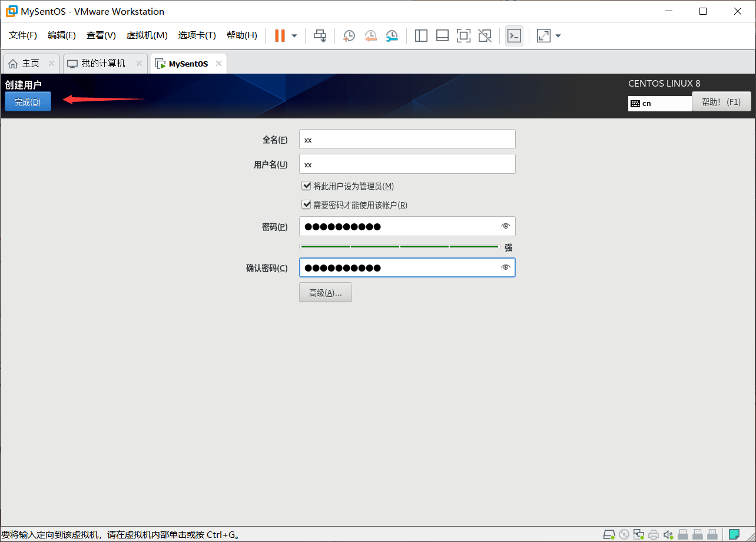The image size is (756, 542).
Task: Toggle the thumbnail bar icon
Action: pyautogui.click(x=442, y=36)
